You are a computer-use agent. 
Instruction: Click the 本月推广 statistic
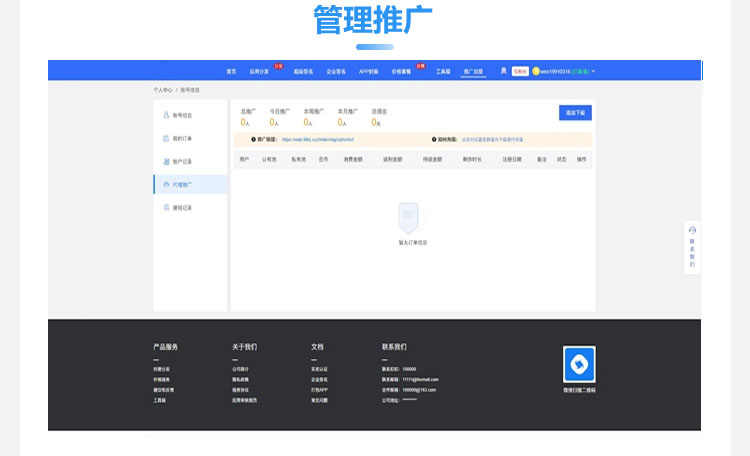click(x=348, y=117)
